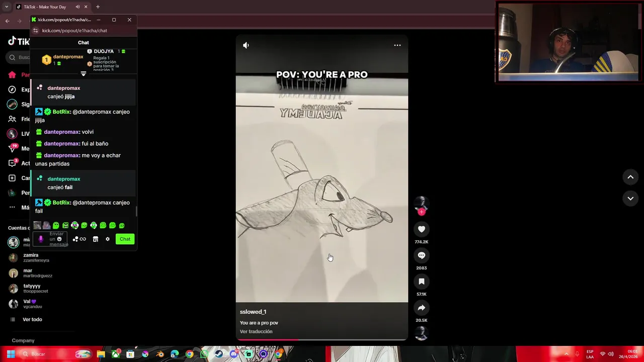The height and width of the screenshot is (362, 644).
Task: Open Kick chat settings gear icon
Action: coord(108,239)
